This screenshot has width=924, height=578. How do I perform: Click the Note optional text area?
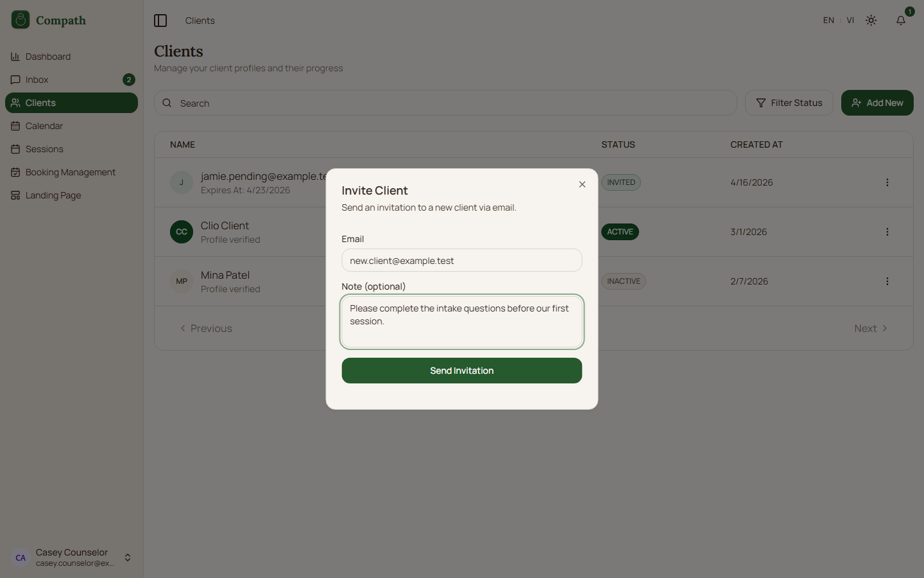[461, 322]
